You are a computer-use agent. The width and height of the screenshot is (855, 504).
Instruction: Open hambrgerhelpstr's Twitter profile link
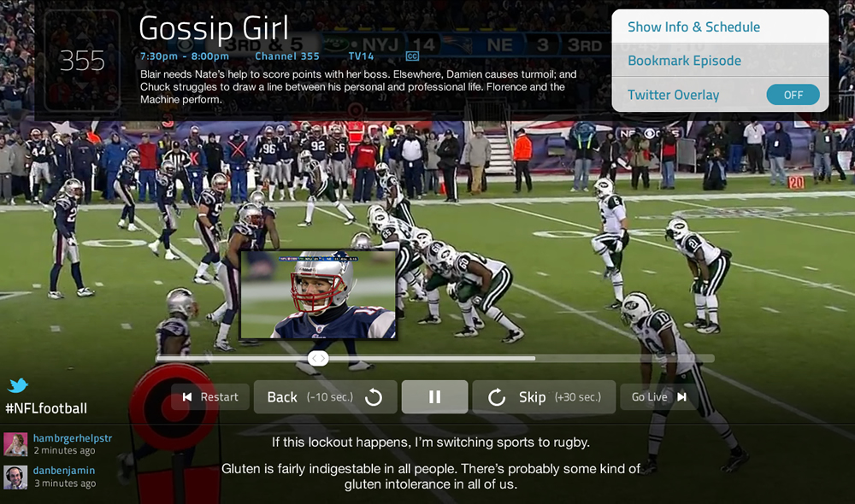point(73,438)
